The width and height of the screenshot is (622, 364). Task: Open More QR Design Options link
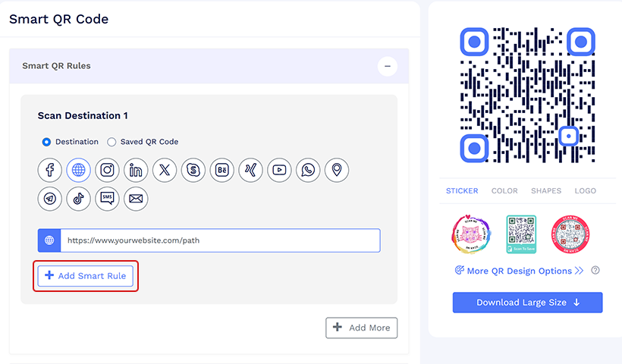(x=520, y=271)
